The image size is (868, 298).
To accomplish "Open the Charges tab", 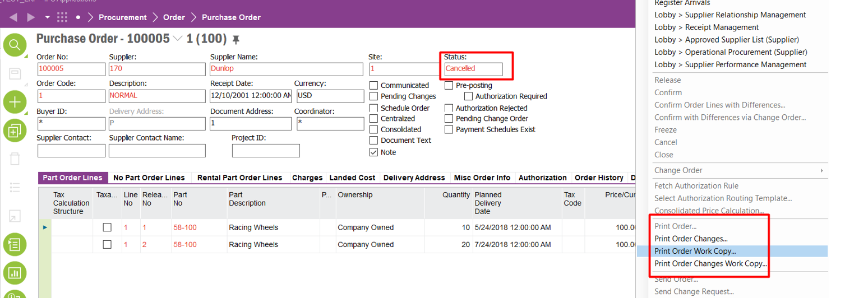I will (x=307, y=178).
